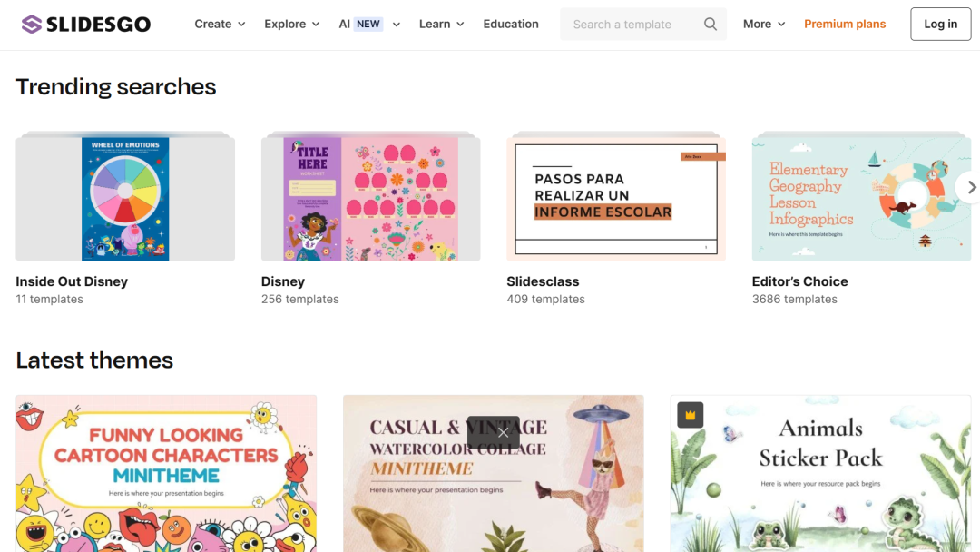Open Premium plans link
This screenshot has width=980, height=552.
pyautogui.click(x=845, y=25)
